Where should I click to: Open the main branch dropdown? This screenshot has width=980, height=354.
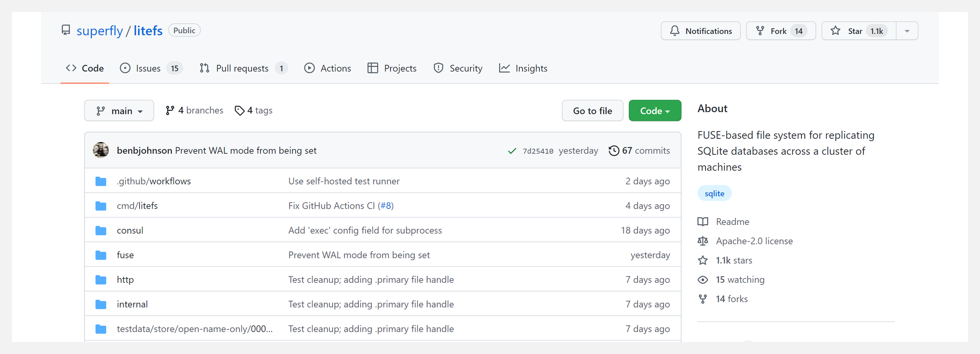(119, 111)
